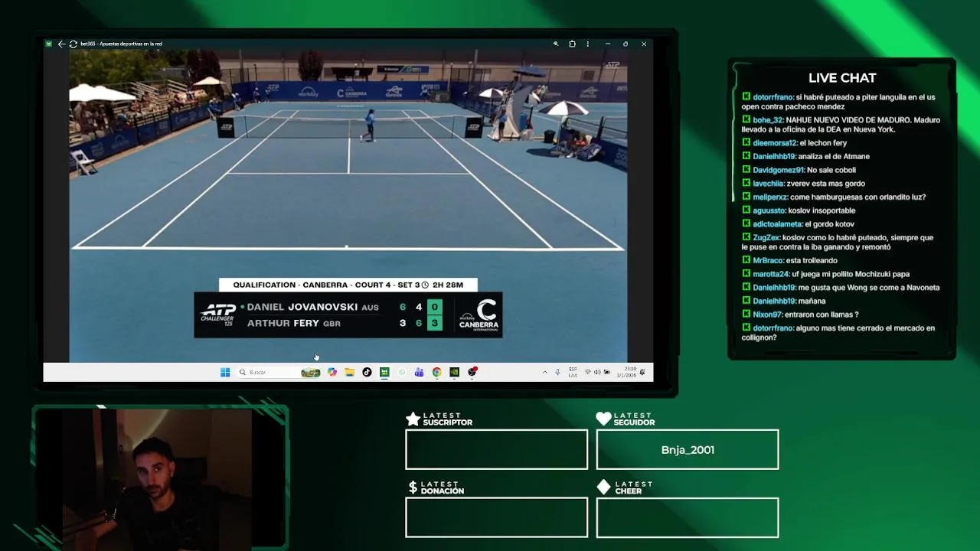Click the search highlights image in Buscar box
The height and width of the screenshot is (551, 980).
[x=310, y=373]
